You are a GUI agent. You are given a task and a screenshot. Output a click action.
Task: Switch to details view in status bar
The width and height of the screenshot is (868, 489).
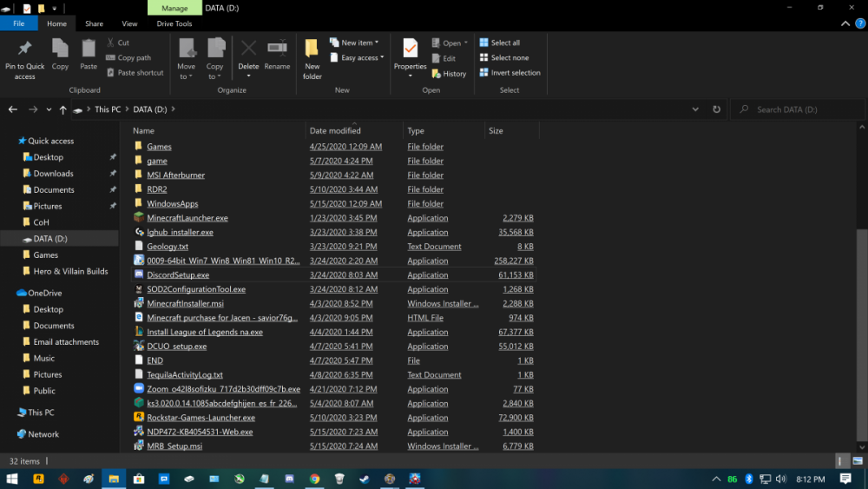coord(842,461)
